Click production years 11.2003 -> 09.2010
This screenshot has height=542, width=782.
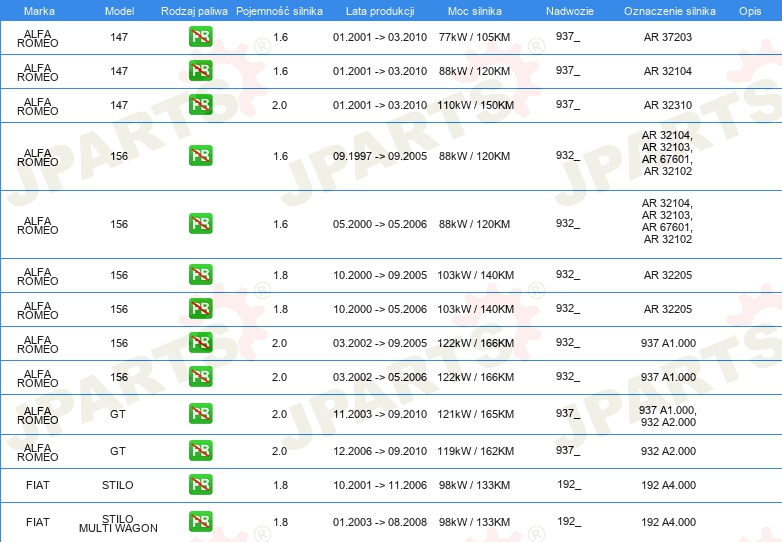(380, 414)
